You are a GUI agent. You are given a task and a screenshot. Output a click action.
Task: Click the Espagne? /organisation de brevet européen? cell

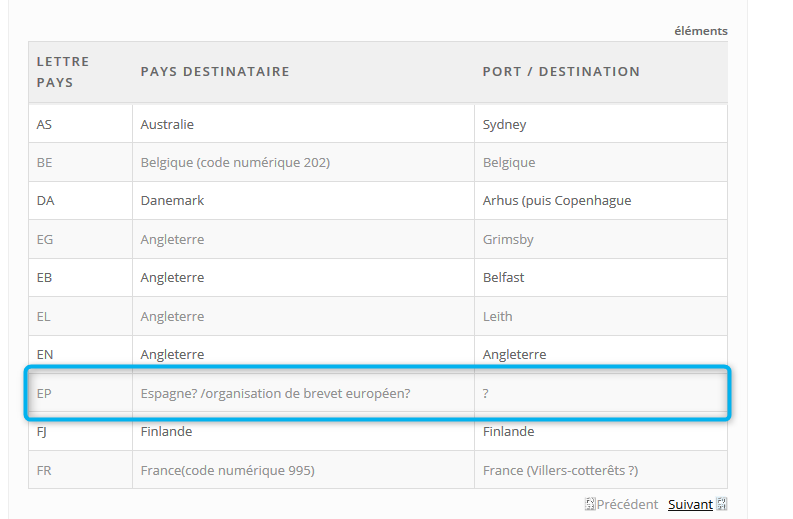point(275,394)
